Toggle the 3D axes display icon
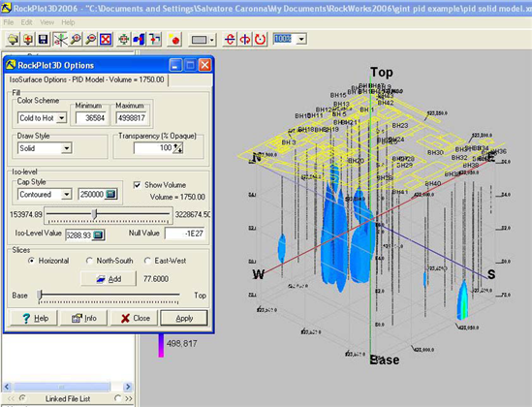Screen dimensions: 532x407 60,40
